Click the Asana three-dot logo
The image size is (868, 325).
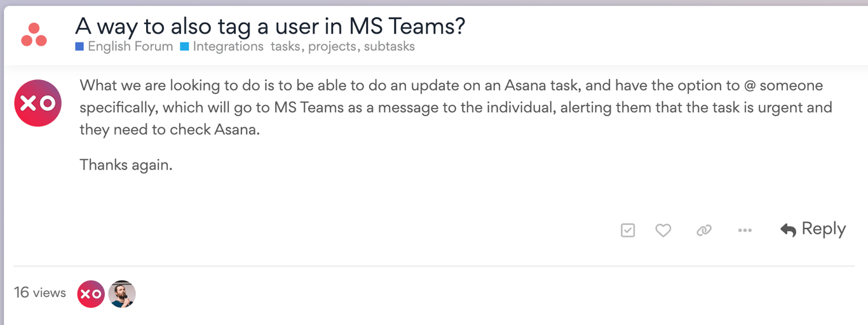pyautogui.click(x=34, y=35)
